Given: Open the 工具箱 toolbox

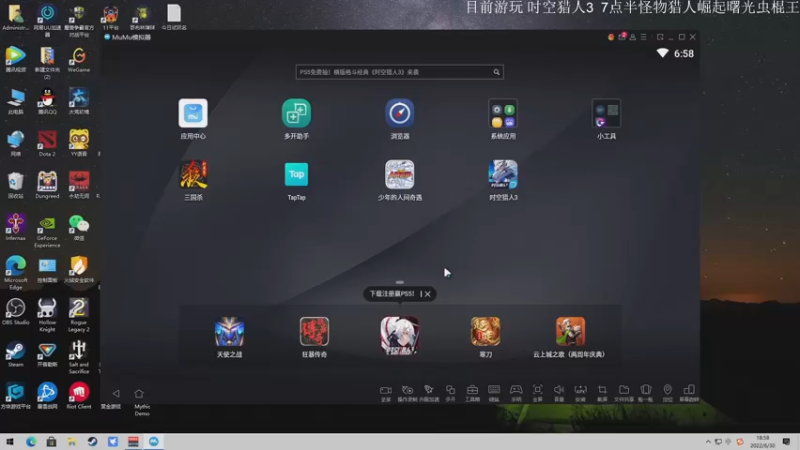Looking at the screenshot, I should (472, 392).
